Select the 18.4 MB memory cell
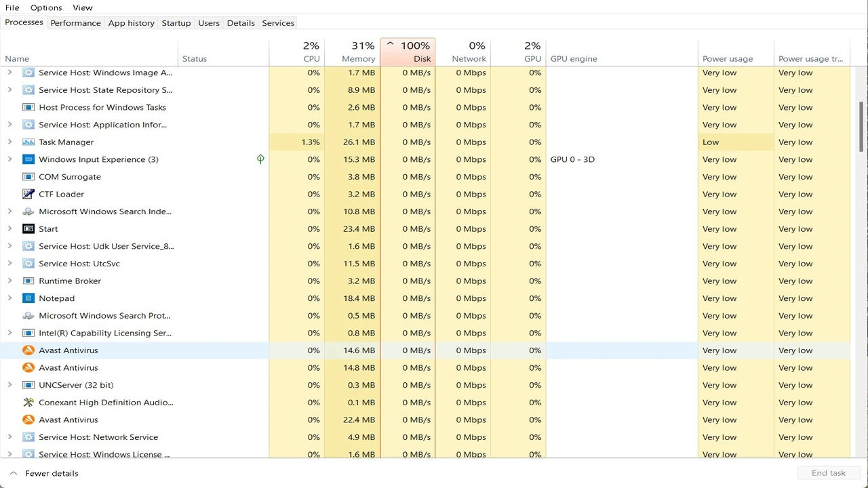Screen dimensions: 868x488 pyautogui.click(x=352, y=298)
